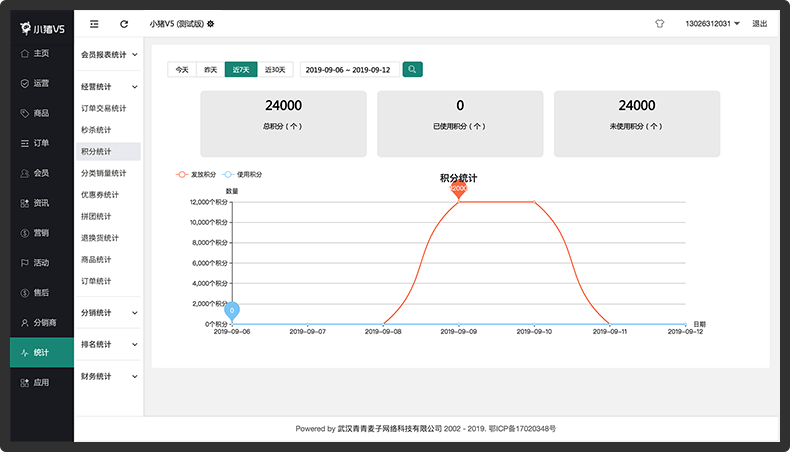Click the orange 12000 chart marker
790x452 pixels.
coord(458,189)
